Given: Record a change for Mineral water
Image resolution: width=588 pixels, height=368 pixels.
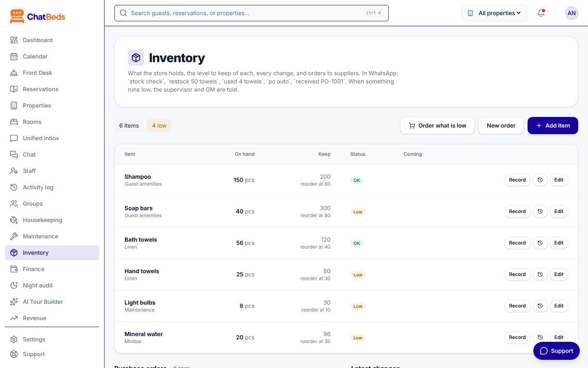Looking at the screenshot, I should pyautogui.click(x=517, y=337).
